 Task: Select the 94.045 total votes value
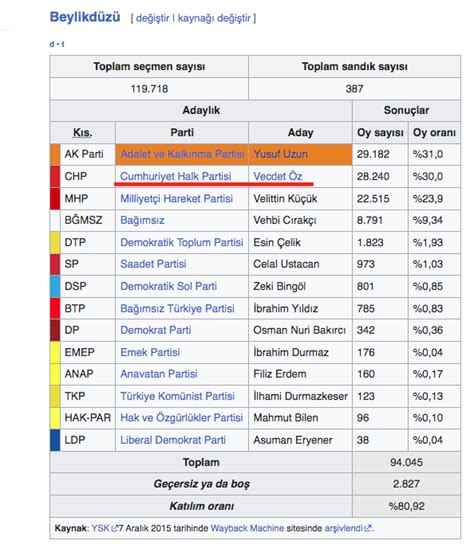click(406, 462)
